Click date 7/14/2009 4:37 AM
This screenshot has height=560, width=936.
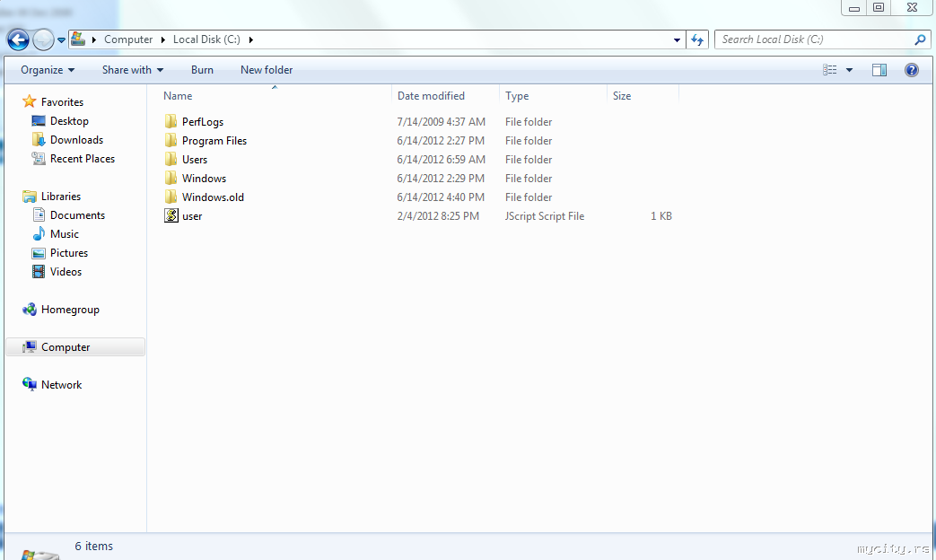442,122
